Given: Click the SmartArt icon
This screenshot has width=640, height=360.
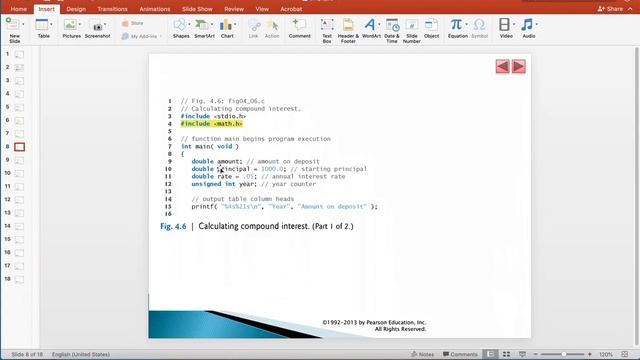Looking at the screenshot, I should (x=202, y=24).
